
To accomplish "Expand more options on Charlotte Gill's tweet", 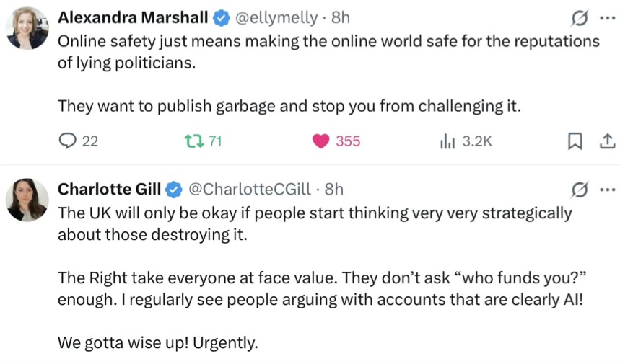I will coord(607,190).
